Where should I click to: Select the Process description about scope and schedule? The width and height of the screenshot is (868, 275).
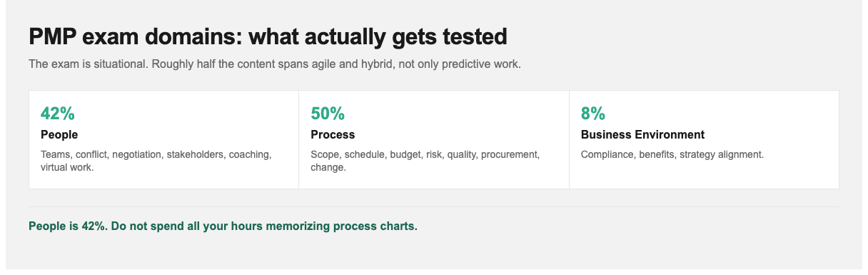tap(425, 161)
